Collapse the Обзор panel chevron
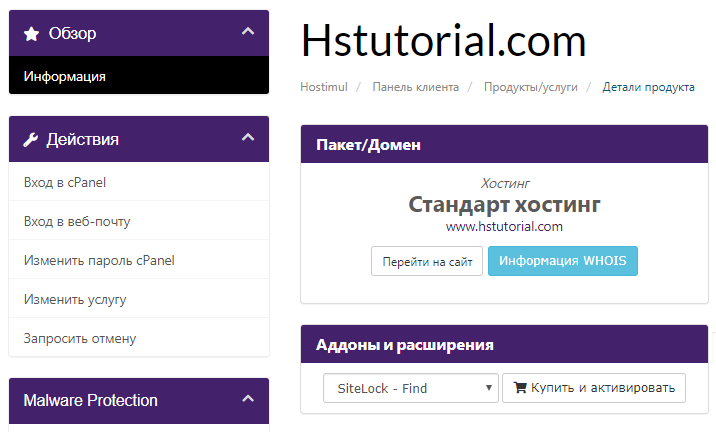716x432 pixels. click(248, 33)
